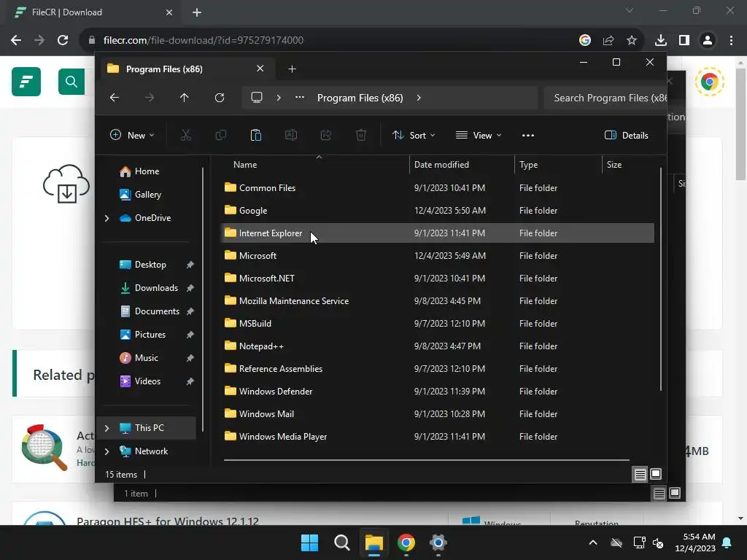Image resolution: width=747 pixels, height=560 pixels.
Task: Click Chrome icon in taskbar
Action: tap(406, 542)
